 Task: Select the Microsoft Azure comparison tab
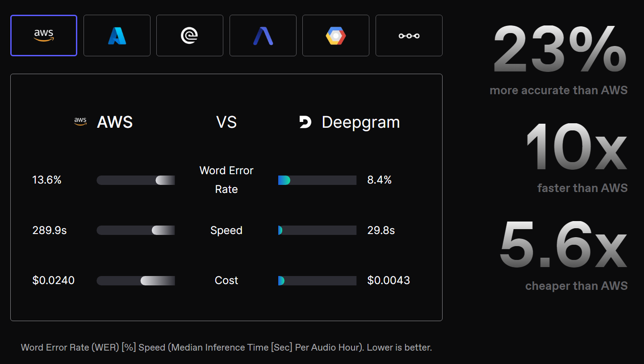117,35
